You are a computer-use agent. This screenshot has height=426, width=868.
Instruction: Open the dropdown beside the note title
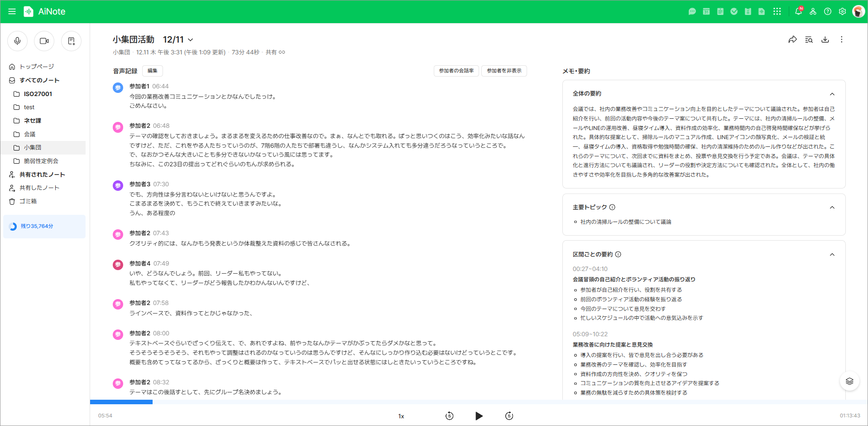tap(191, 40)
